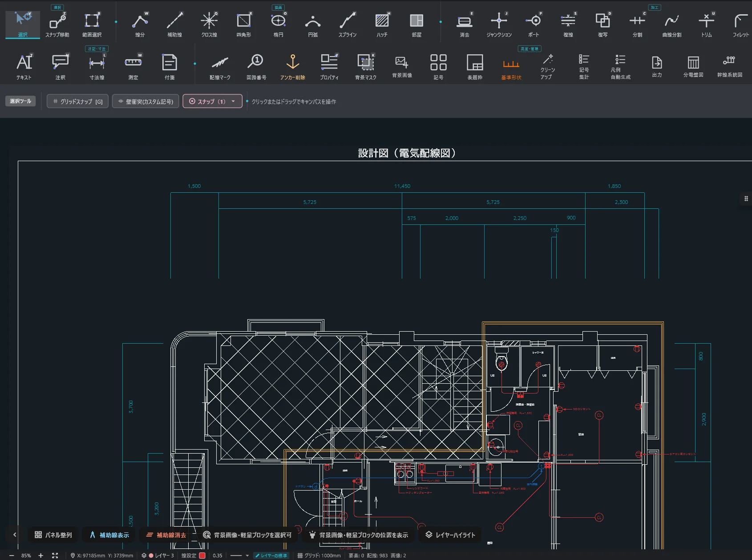
Task: Click the レイヤーの標準 layer default button
Action: 271,556
